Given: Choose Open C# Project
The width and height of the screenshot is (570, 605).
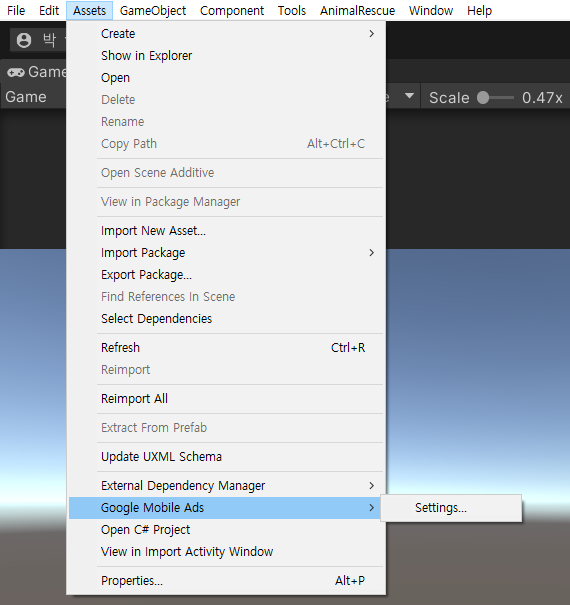Looking at the screenshot, I should pyautogui.click(x=226, y=530).
